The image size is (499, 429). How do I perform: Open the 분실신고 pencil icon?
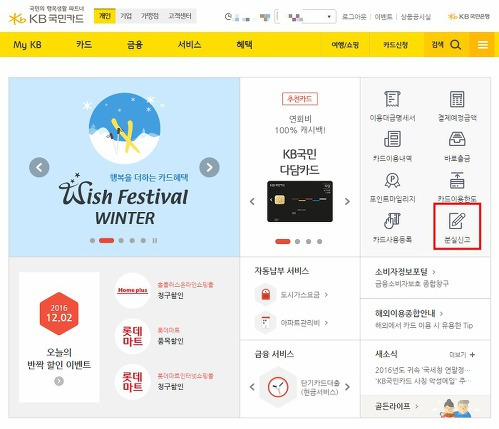pos(457,221)
